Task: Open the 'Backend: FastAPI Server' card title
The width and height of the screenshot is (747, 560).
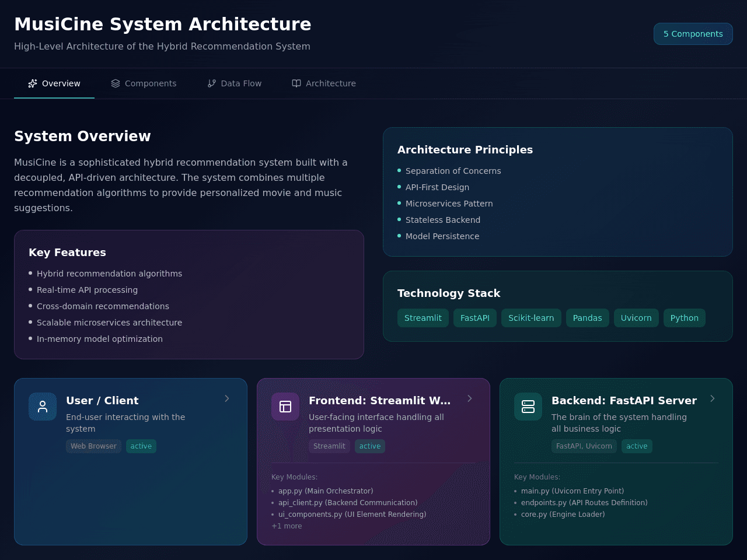Action: click(x=624, y=401)
